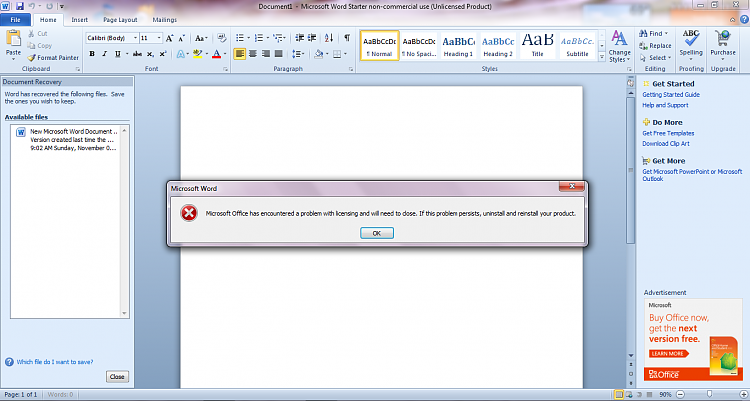Switch to the Insert tab
This screenshot has height=401, width=750.
tap(79, 20)
